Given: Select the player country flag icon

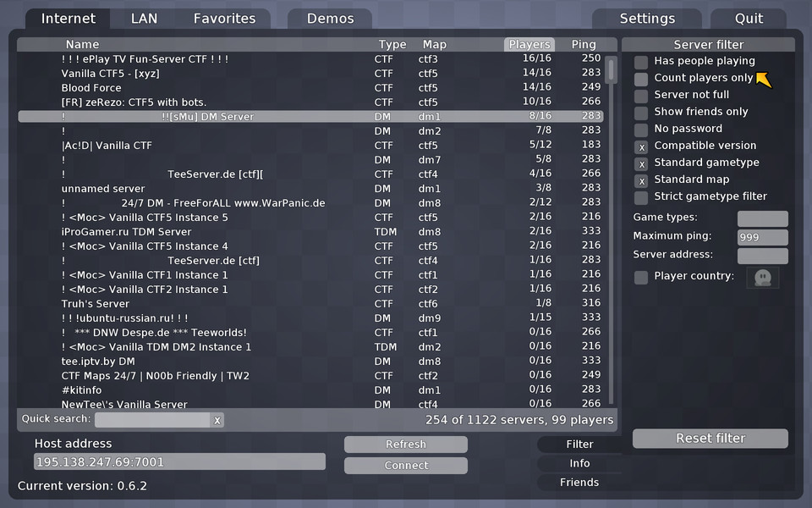Looking at the screenshot, I should coord(763,278).
